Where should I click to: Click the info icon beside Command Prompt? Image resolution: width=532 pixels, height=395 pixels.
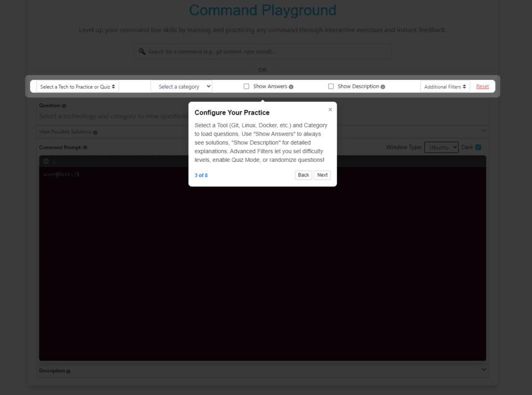pyautogui.click(x=85, y=148)
